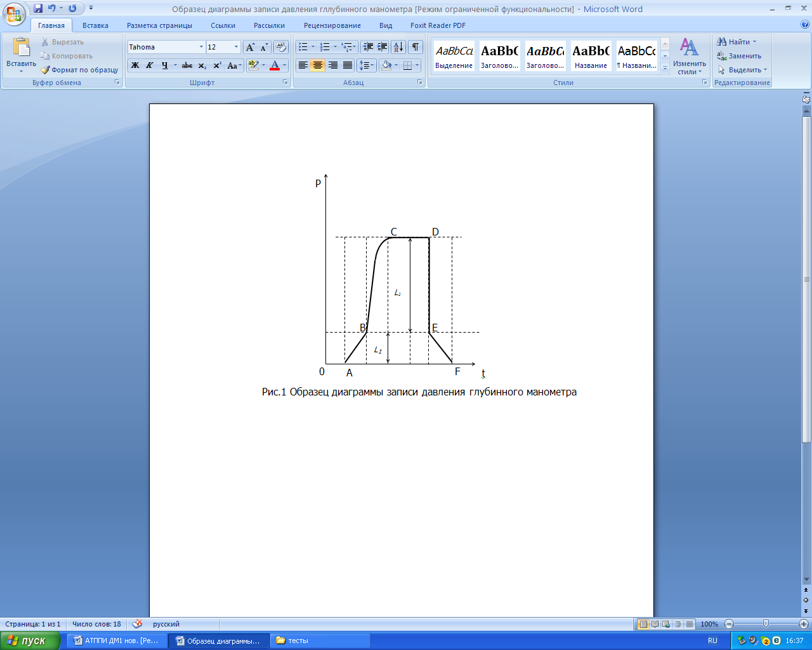The height and width of the screenshot is (650, 812).
Task: Switch to full screen reading view
Action: [655, 624]
